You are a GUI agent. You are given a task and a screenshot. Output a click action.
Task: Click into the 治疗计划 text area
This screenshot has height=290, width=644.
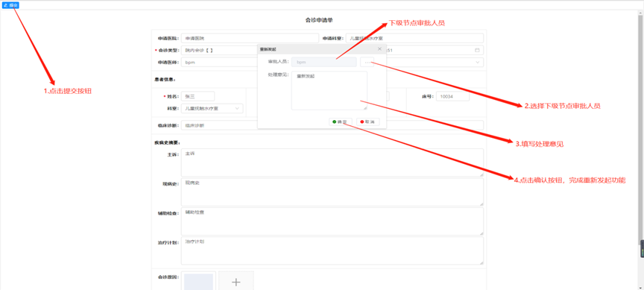(x=332, y=250)
